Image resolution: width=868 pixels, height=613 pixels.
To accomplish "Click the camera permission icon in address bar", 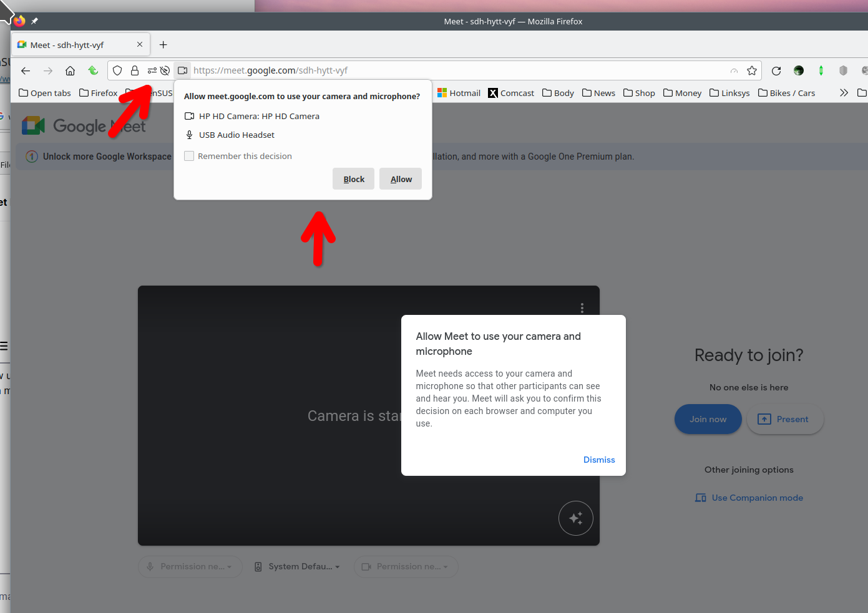I will [182, 70].
